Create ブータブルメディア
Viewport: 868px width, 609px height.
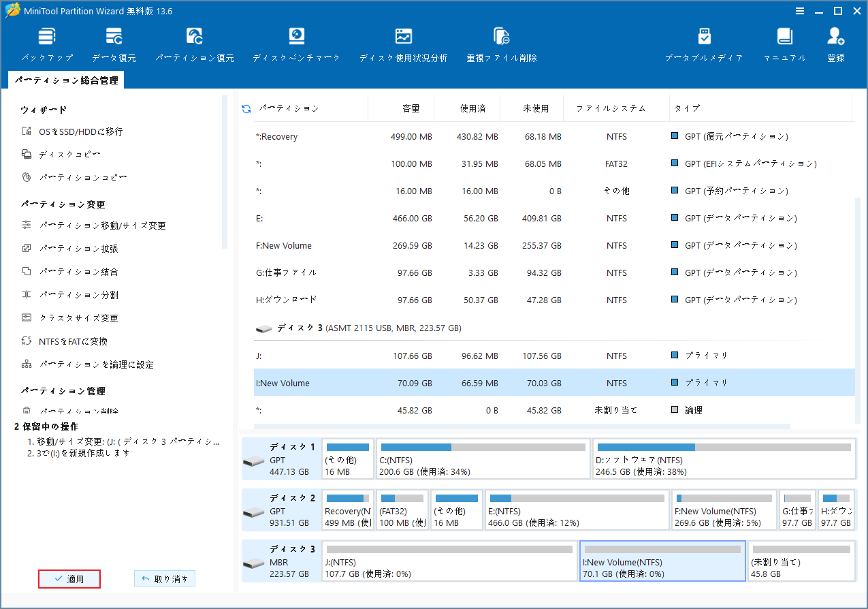tap(704, 46)
